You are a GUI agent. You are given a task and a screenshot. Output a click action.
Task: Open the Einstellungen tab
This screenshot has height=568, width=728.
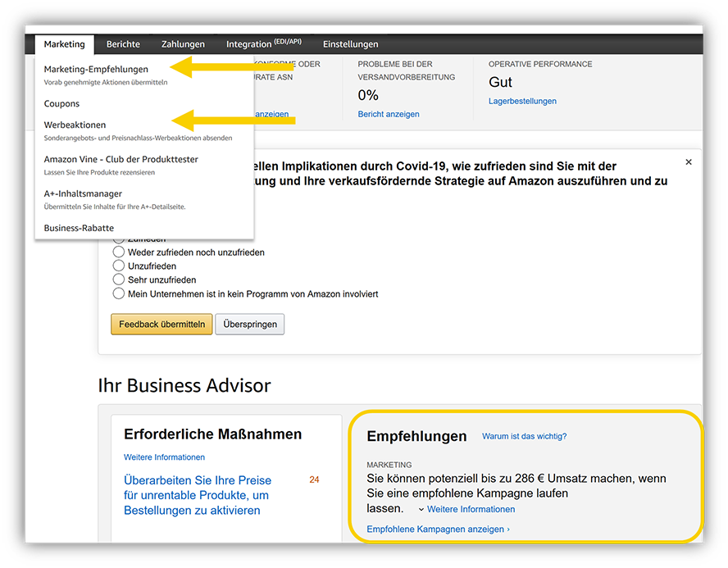351,44
